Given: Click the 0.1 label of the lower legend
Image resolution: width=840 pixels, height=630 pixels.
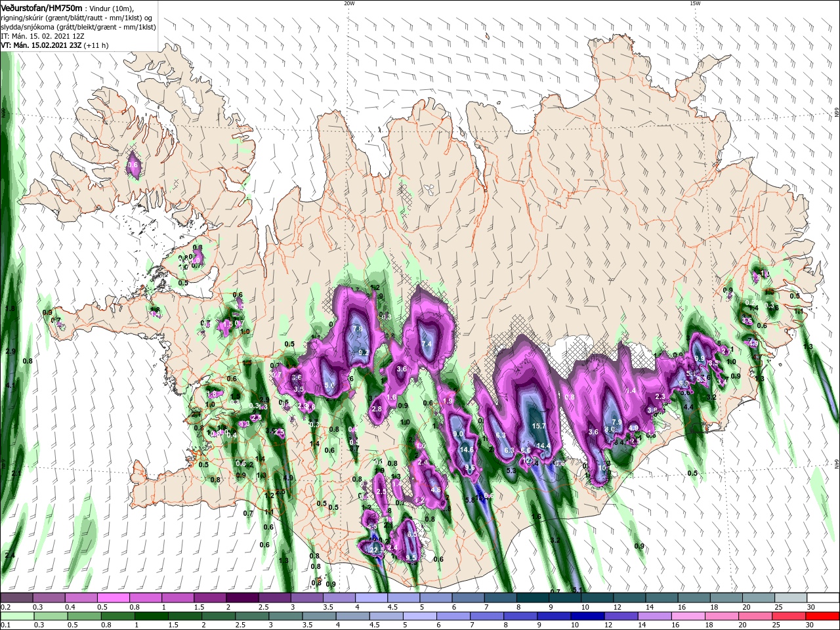Looking at the screenshot, I should click(x=5, y=625).
